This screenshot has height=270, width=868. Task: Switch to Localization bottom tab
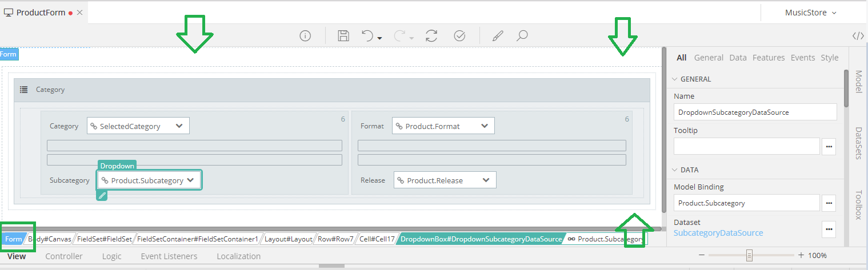pyautogui.click(x=239, y=256)
